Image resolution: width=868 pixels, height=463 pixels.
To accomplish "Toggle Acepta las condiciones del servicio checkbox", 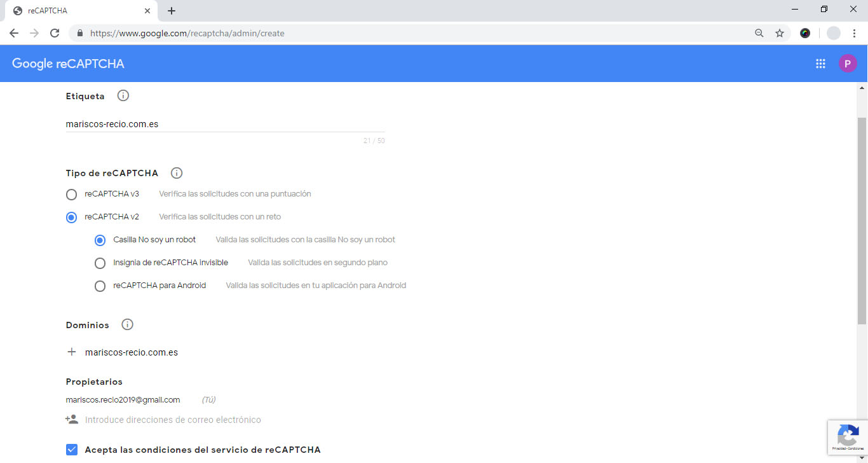I will (x=72, y=450).
